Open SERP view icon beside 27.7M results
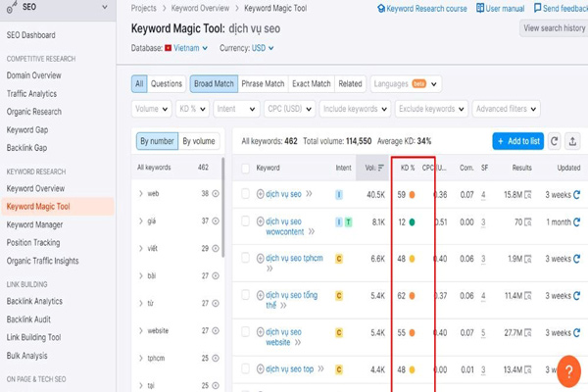This screenshot has width=588, height=392. pyautogui.click(x=528, y=333)
